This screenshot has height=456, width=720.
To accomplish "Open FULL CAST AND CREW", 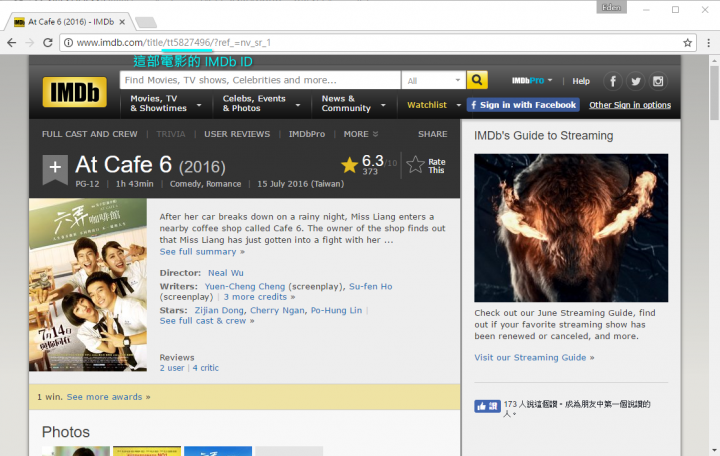I will (90, 134).
